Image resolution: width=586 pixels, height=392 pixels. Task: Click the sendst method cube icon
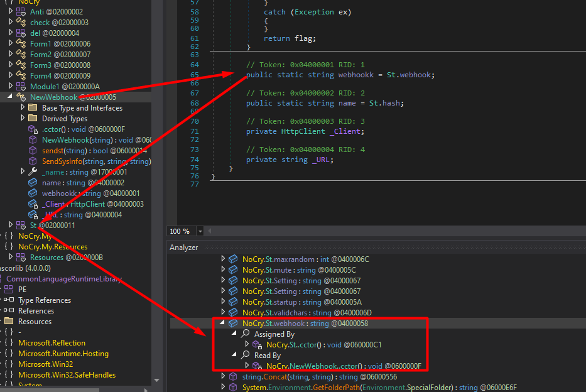coord(33,151)
